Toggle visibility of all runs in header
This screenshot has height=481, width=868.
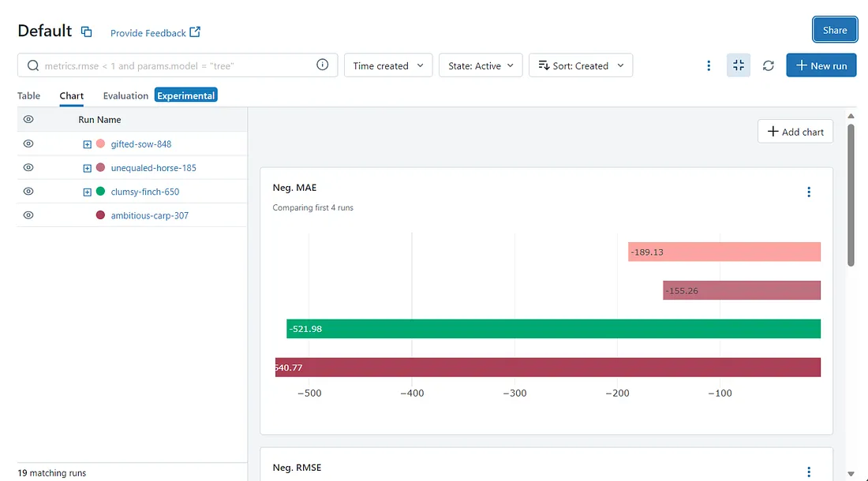click(28, 119)
